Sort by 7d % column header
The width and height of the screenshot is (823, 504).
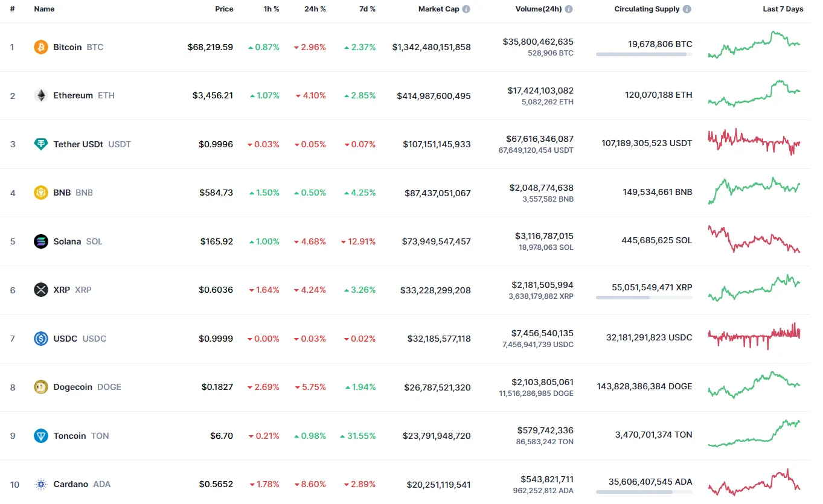[x=366, y=9]
